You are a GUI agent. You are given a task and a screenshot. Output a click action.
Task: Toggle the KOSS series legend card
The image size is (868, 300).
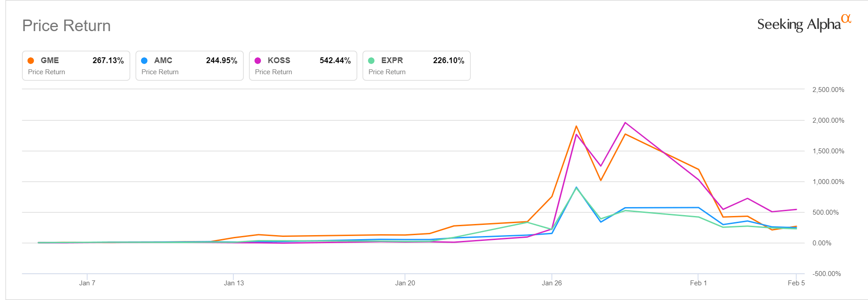tap(303, 66)
